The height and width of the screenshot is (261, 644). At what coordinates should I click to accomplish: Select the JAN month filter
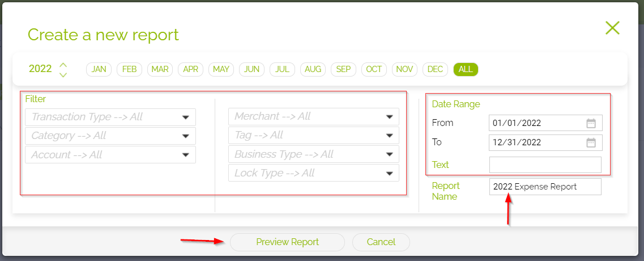tap(99, 69)
